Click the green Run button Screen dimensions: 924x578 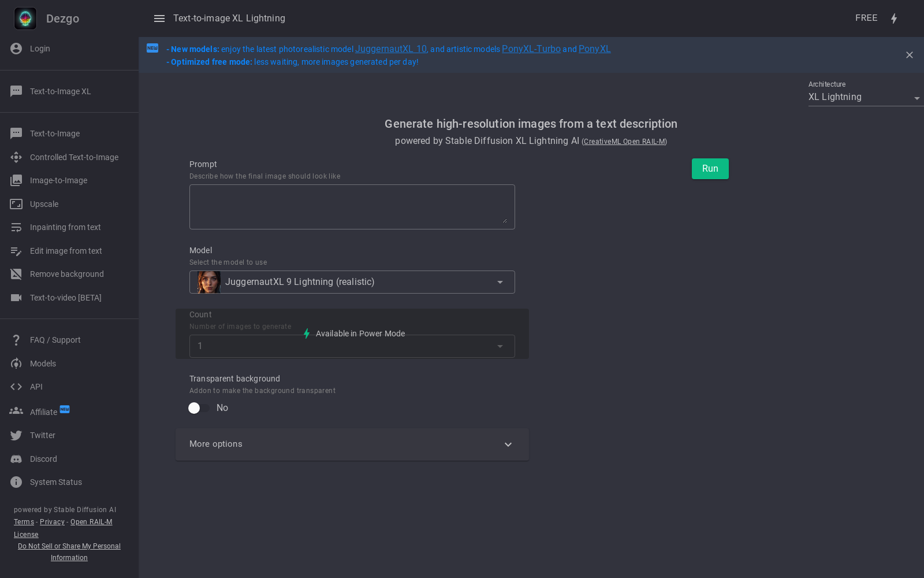point(710,169)
